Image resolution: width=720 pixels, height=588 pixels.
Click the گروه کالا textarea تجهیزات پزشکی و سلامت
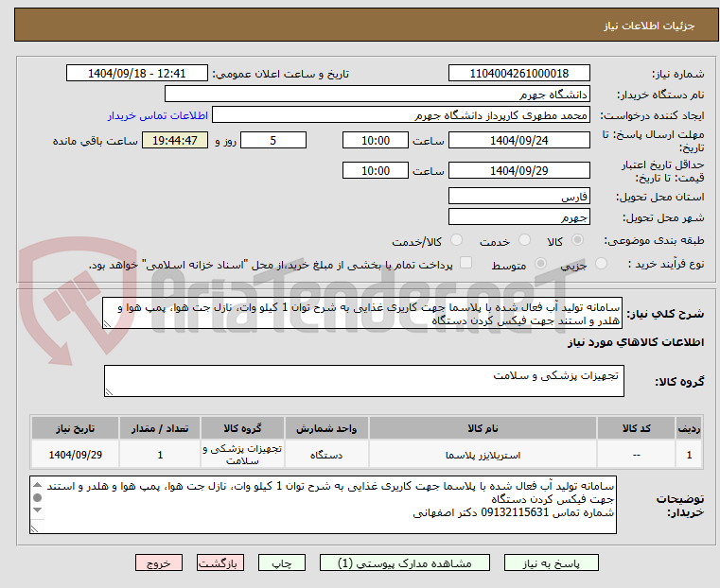pos(364,381)
